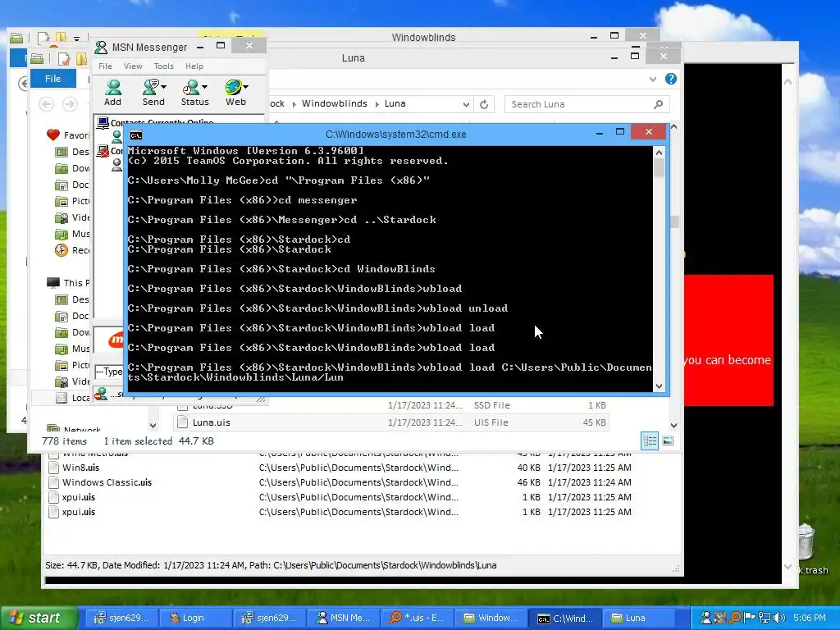Click the refresh button beside the Luna address bar
Viewport: 840px width, 630px height.
point(484,104)
